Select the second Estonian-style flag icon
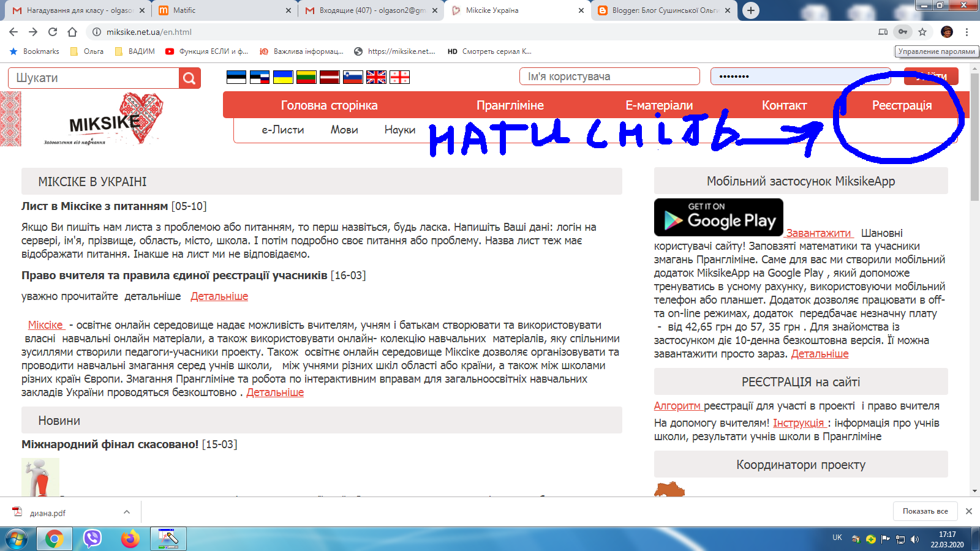 (260, 77)
